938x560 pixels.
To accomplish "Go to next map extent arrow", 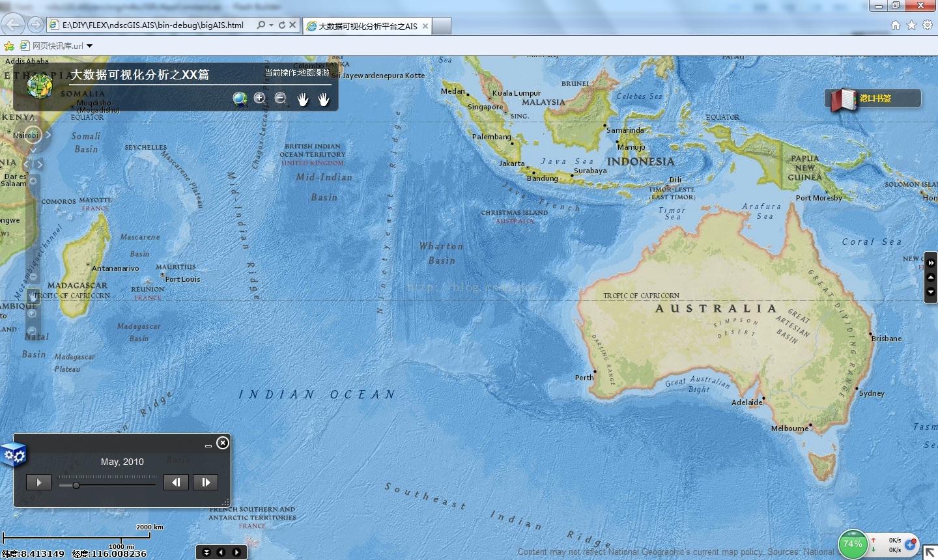I will click(40, 165).
